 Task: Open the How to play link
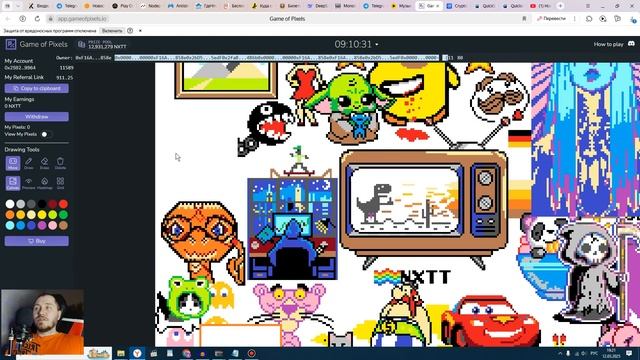click(x=608, y=44)
